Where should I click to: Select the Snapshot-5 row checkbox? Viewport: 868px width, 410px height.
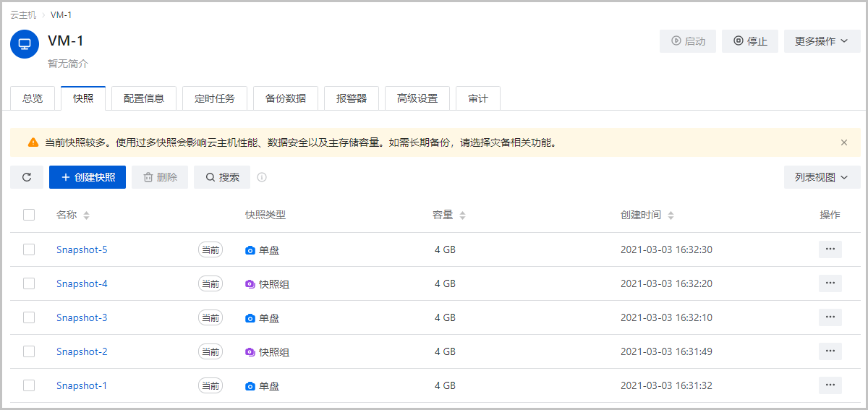tap(29, 249)
